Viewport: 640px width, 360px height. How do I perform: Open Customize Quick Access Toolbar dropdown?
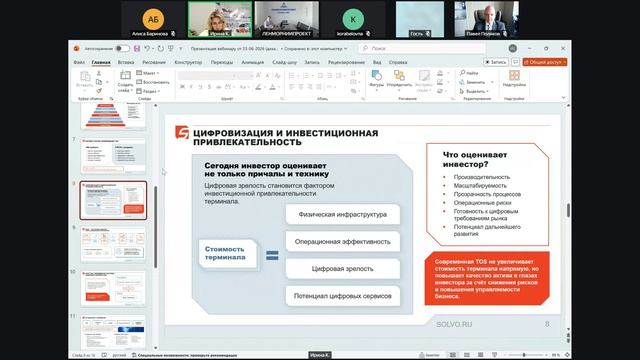pos(181,49)
